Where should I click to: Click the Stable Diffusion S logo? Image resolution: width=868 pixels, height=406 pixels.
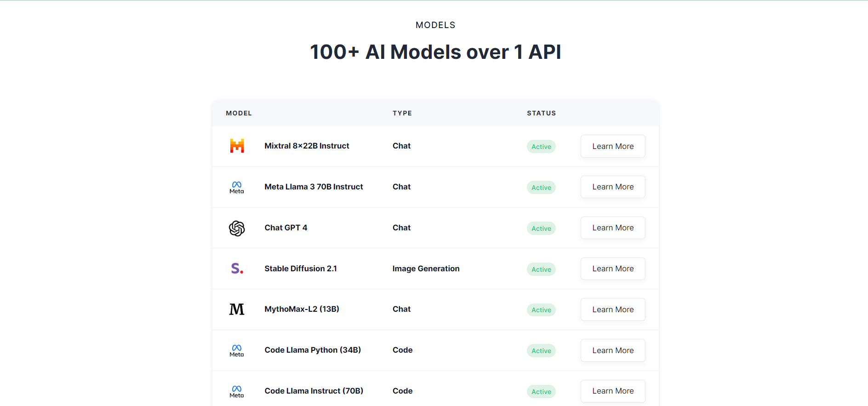(237, 269)
